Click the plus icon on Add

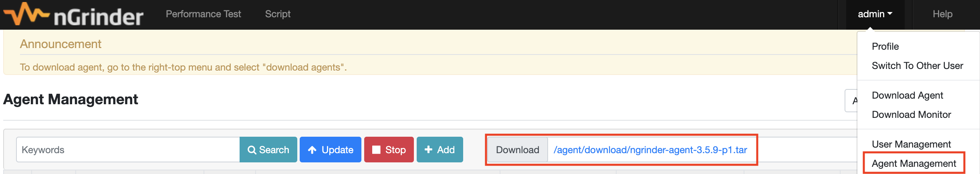pos(428,150)
